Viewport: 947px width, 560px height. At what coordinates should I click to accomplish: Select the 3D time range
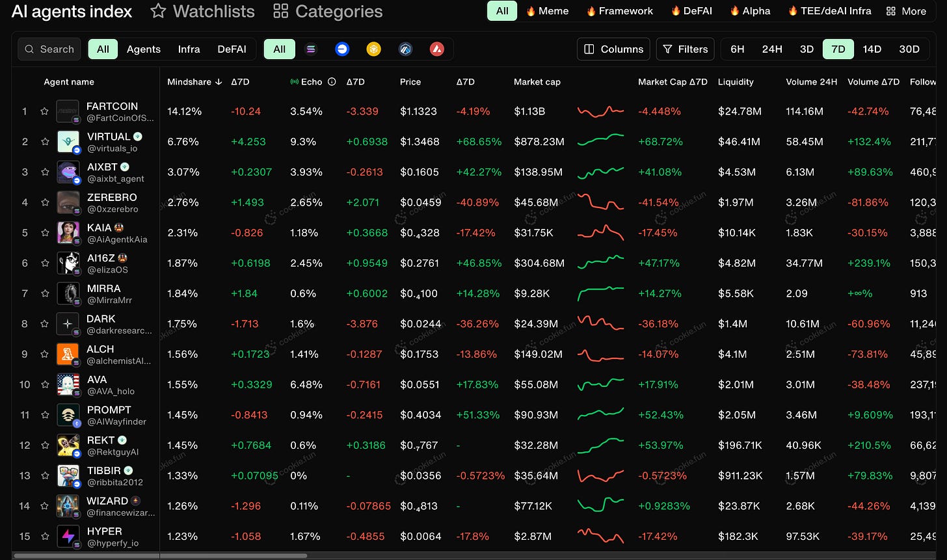[x=807, y=49]
